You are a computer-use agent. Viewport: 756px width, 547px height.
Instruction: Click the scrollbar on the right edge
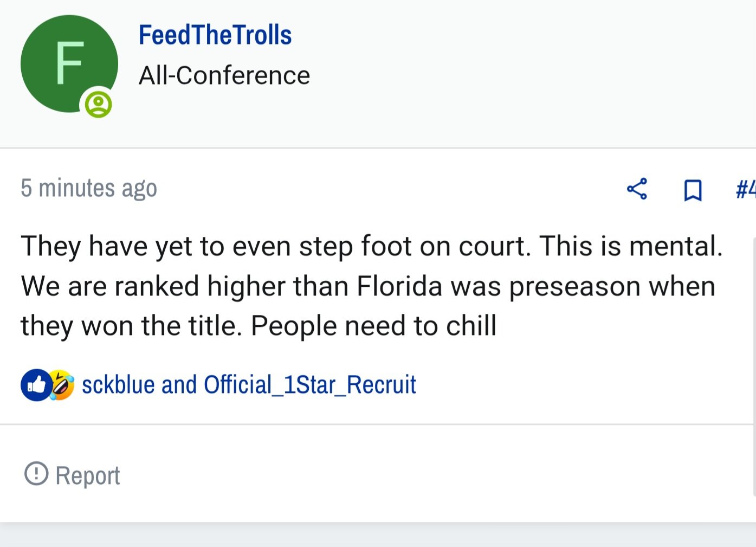tap(754, 366)
